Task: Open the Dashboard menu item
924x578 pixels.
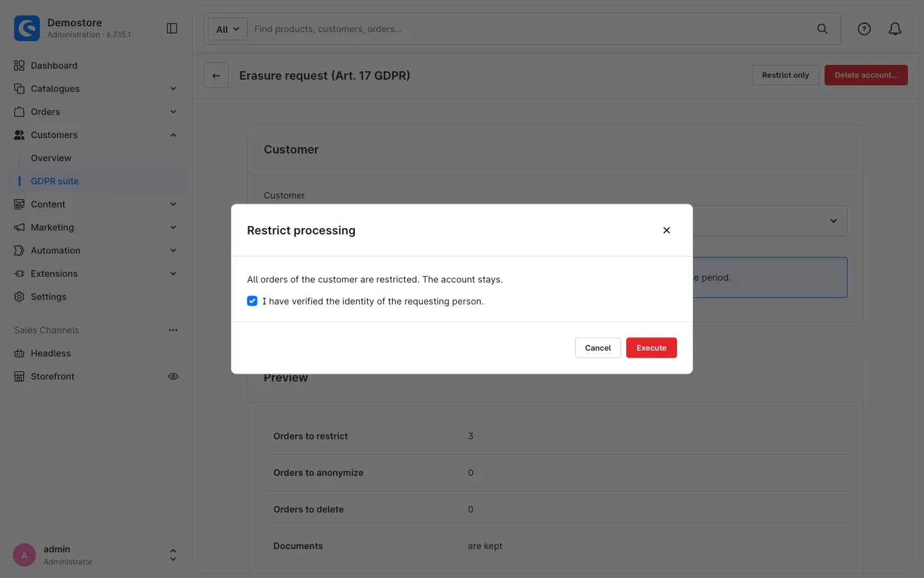Action: (54, 66)
